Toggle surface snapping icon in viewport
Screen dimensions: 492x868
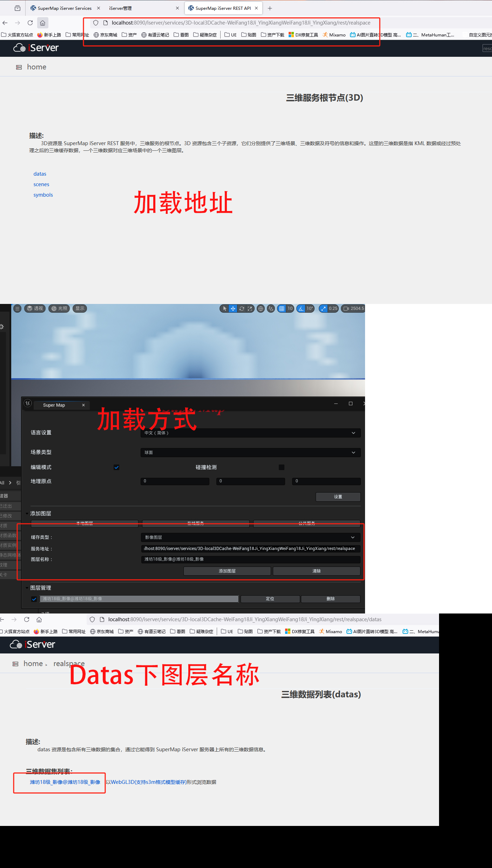coord(271,308)
